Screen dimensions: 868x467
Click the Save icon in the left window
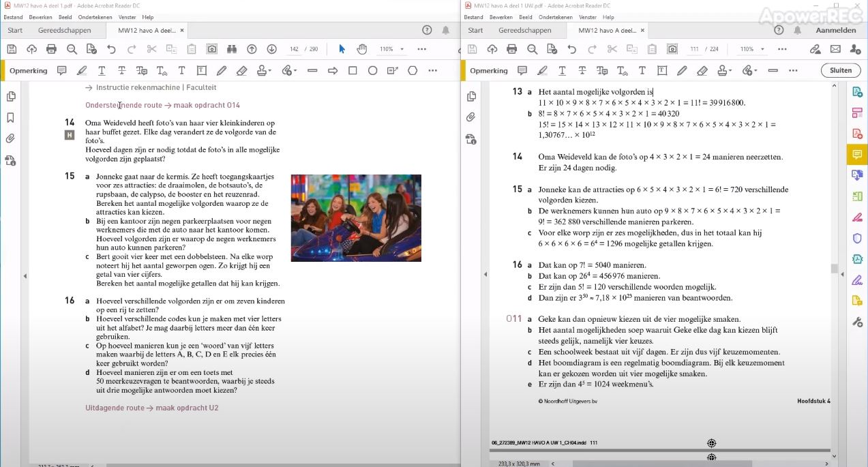12,49
